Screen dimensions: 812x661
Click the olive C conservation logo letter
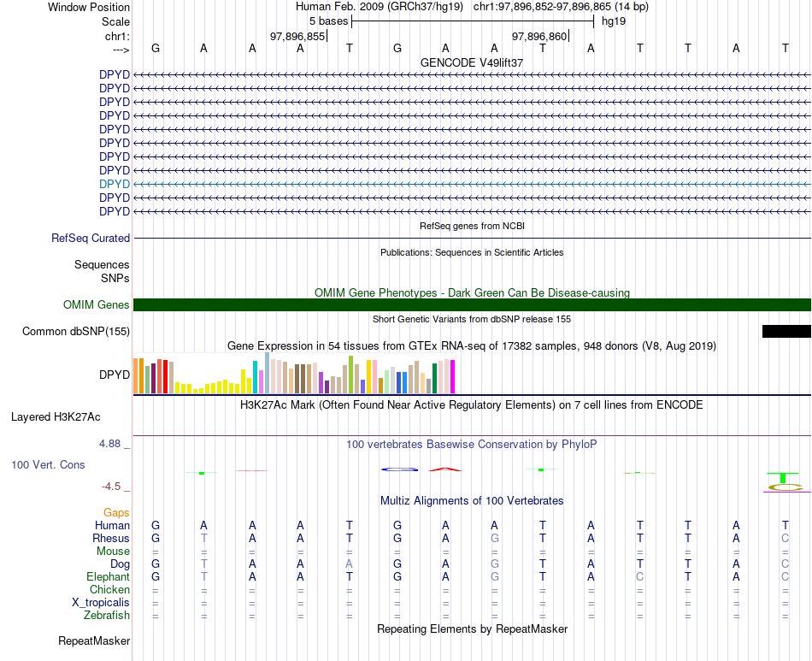(785, 487)
